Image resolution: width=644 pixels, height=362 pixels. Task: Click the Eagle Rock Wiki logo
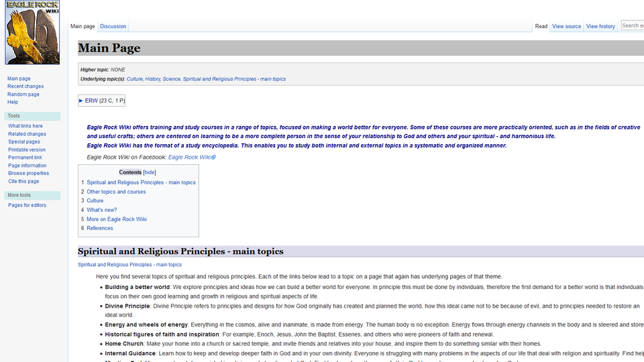[32, 32]
